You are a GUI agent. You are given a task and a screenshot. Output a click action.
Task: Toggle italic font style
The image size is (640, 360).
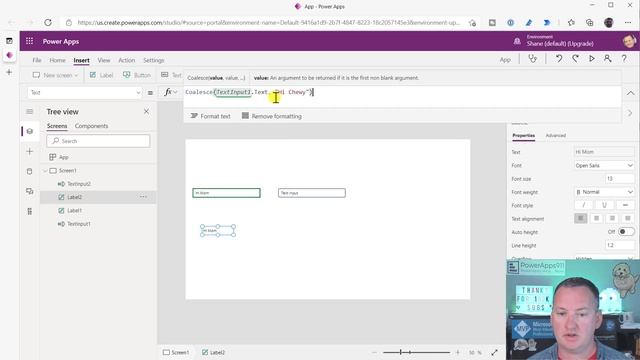(x=583, y=205)
